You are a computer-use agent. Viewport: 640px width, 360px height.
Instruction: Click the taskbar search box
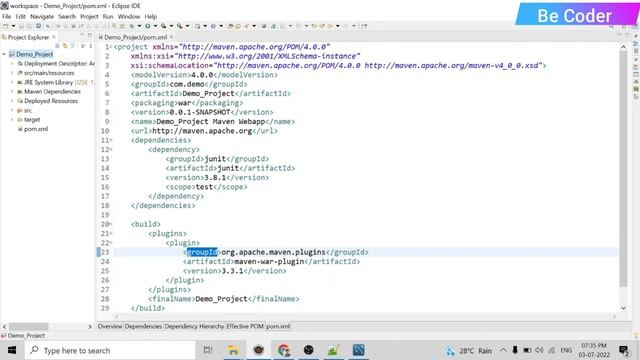click(x=110, y=350)
